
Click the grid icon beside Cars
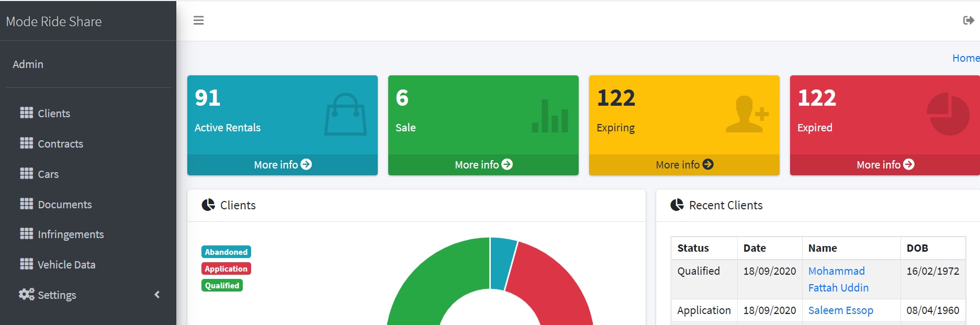(26, 174)
